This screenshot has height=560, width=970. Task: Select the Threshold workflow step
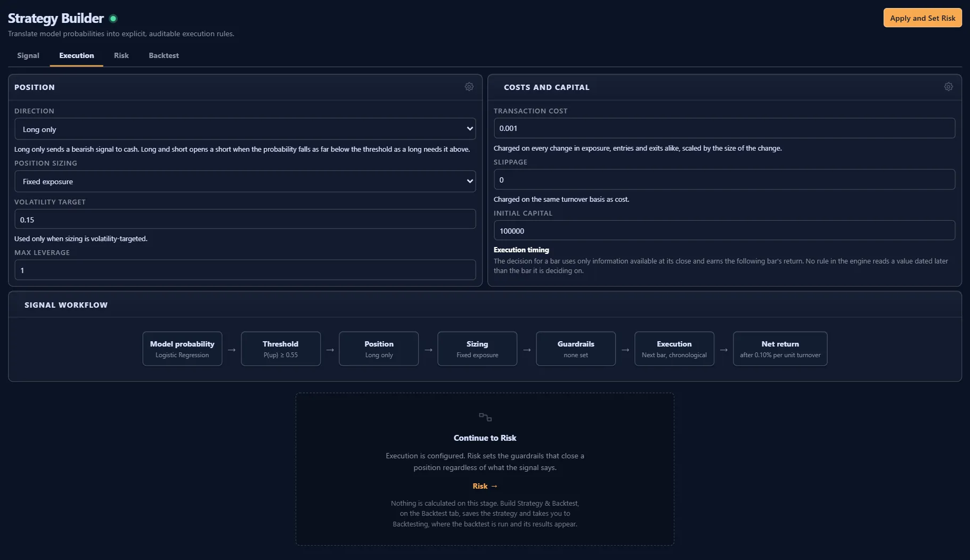(x=281, y=349)
